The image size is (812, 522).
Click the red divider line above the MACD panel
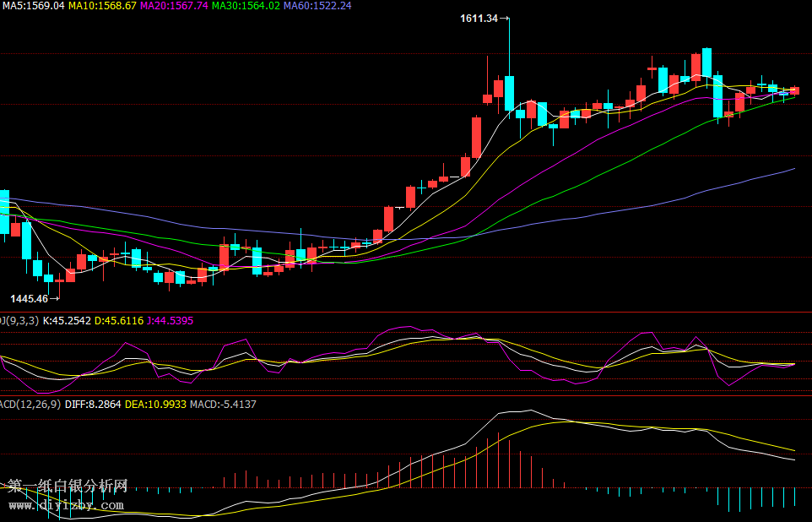click(x=405, y=395)
